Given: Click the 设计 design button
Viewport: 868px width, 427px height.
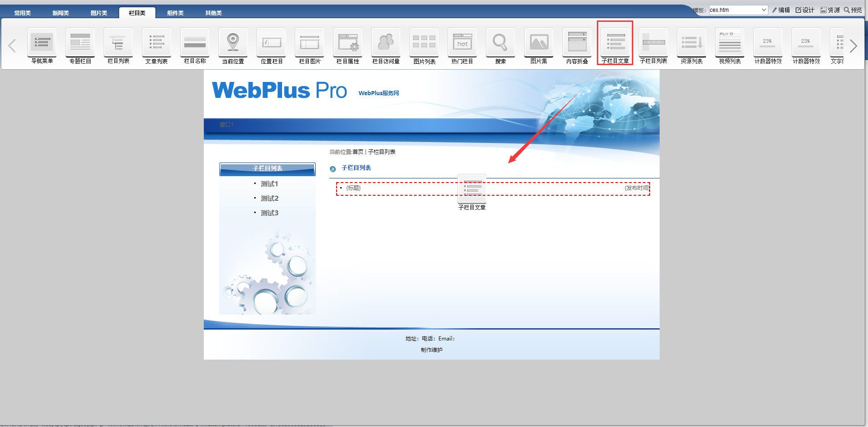Looking at the screenshot, I should pos(805,10).
